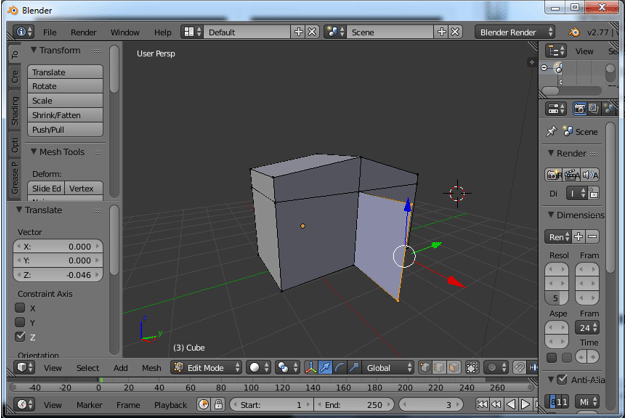The width and height of the screenshot is (627, 418).
Task: Click the Push/Pull button
Action: coord(65,129)
